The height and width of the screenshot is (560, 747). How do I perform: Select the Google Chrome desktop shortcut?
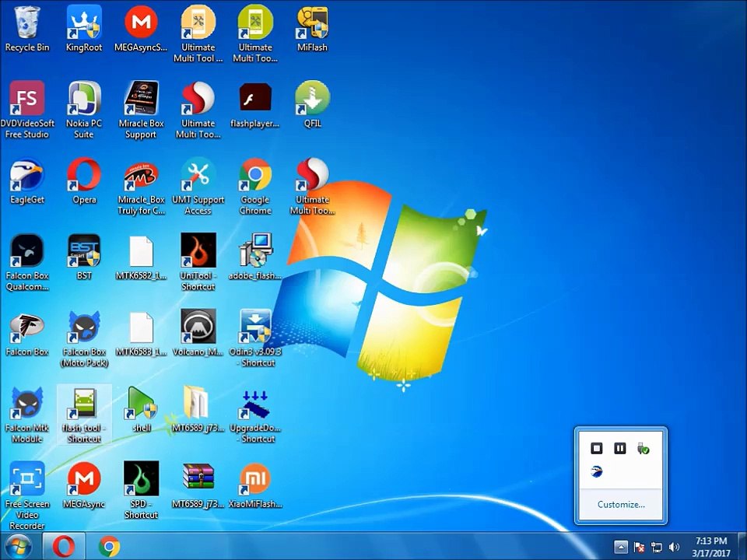(x=255, y=187)
